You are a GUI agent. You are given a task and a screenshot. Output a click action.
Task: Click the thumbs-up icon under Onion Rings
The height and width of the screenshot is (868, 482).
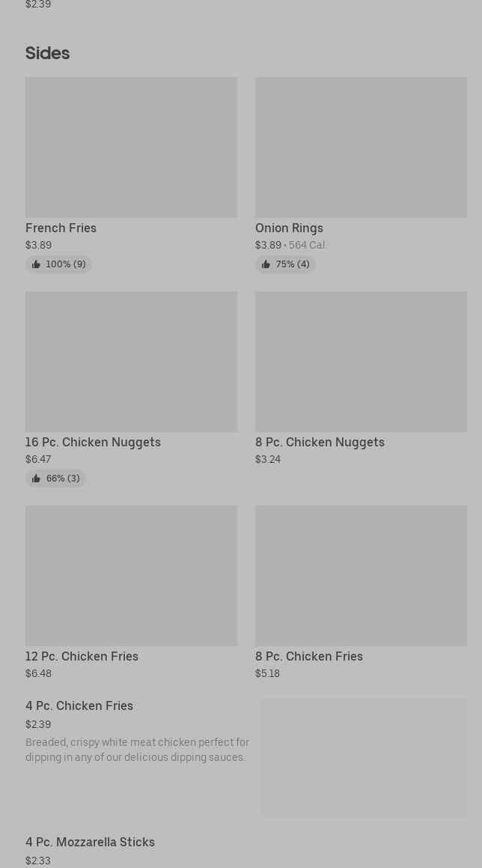266,264
